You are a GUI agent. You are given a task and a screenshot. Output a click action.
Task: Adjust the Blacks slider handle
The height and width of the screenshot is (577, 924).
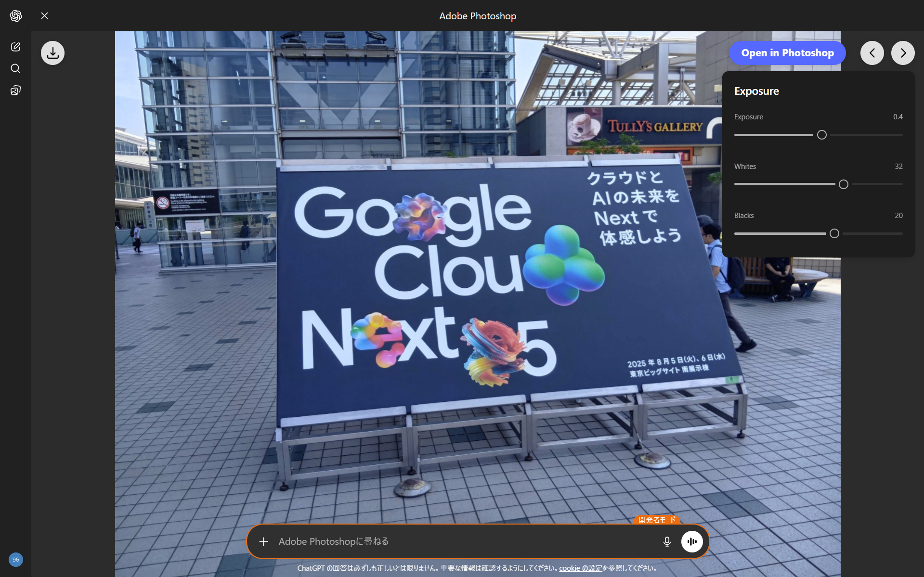[834, 233]
